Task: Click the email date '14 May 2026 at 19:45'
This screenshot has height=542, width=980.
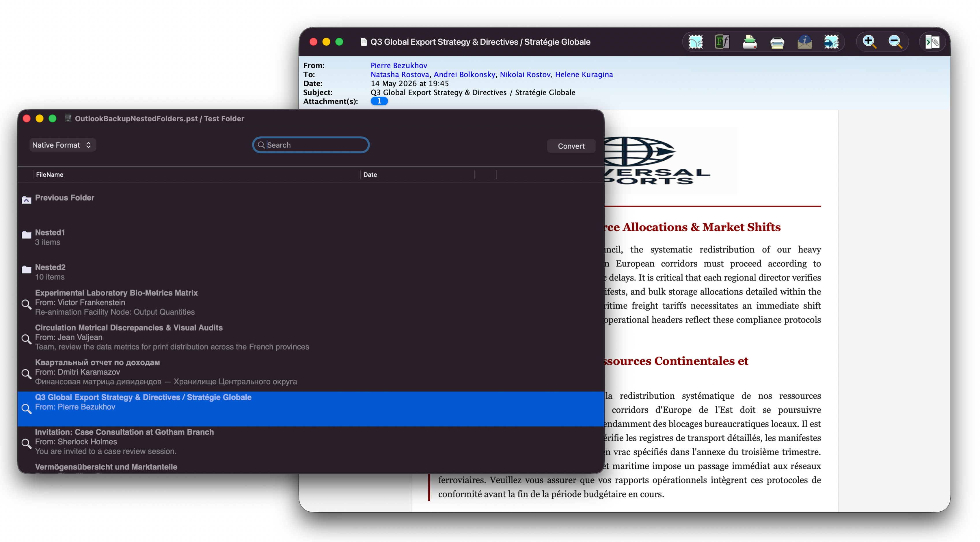Action: 409,84
